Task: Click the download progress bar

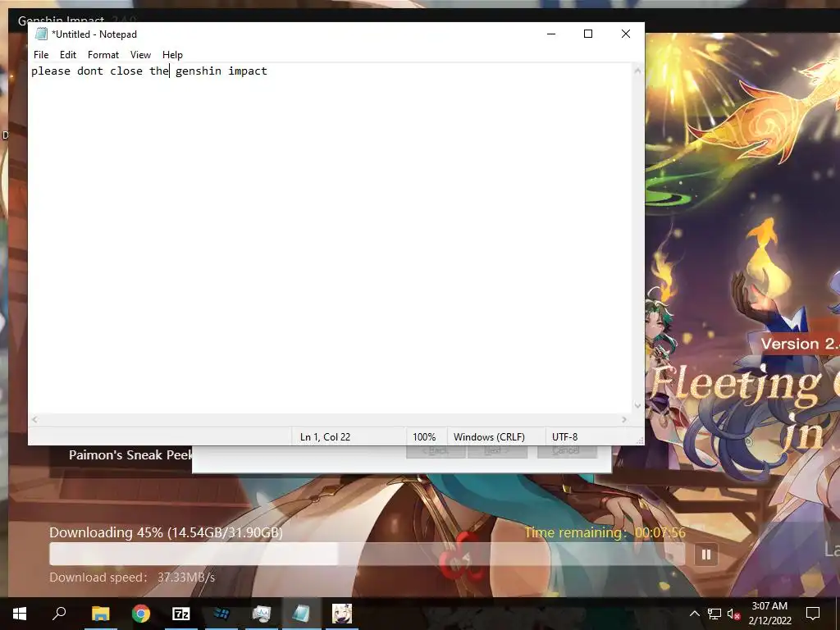Action: 367,554
